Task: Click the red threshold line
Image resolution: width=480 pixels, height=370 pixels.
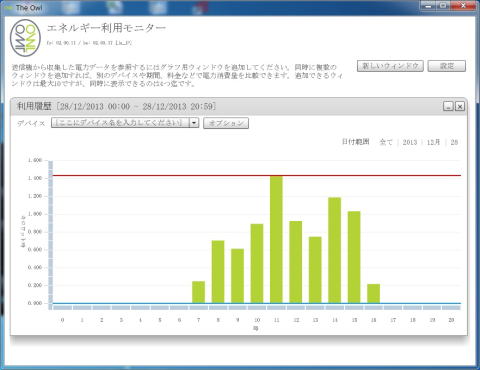Action: [257, 175]
